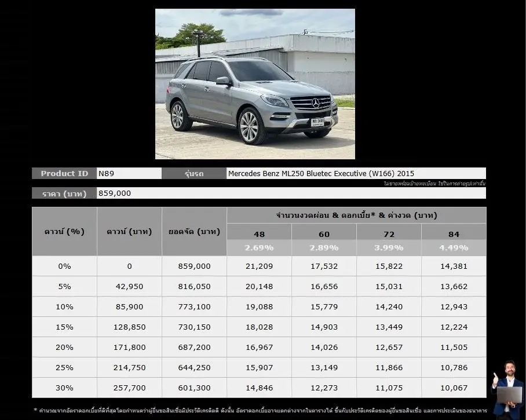
Task: Select the 5% down payment row label
Action: [x=64, y=287]
